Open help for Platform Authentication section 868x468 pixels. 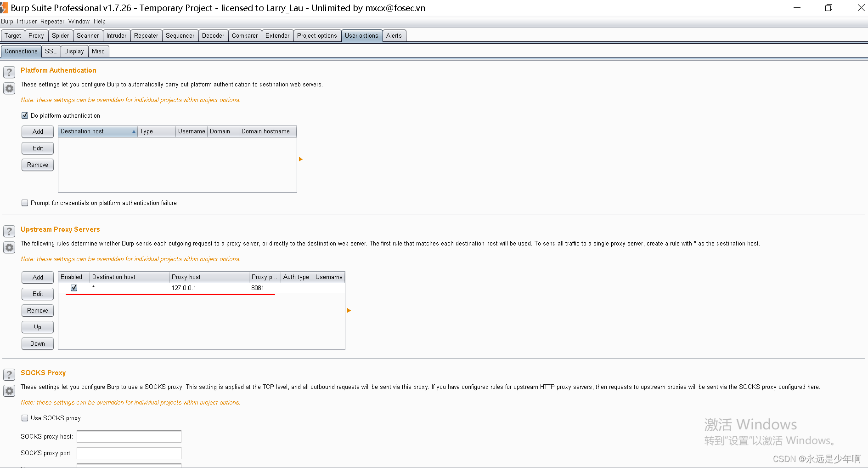click(x=9, y=72)
